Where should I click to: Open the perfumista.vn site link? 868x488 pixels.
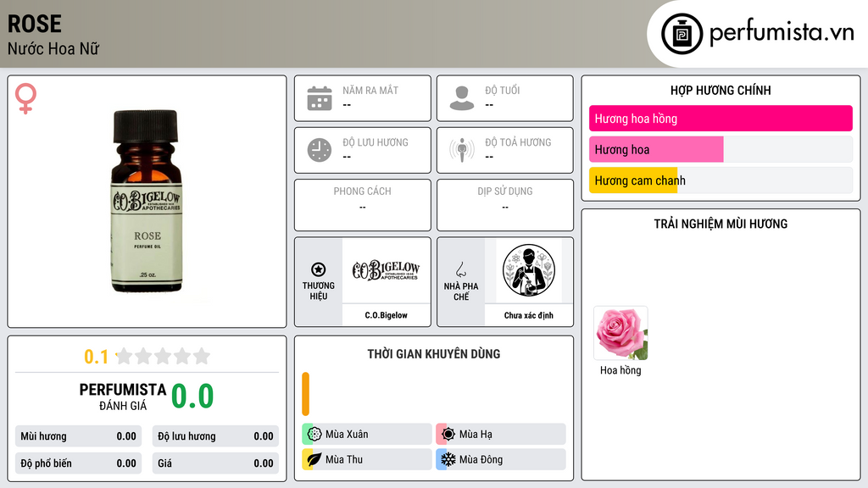coord(782,33)
